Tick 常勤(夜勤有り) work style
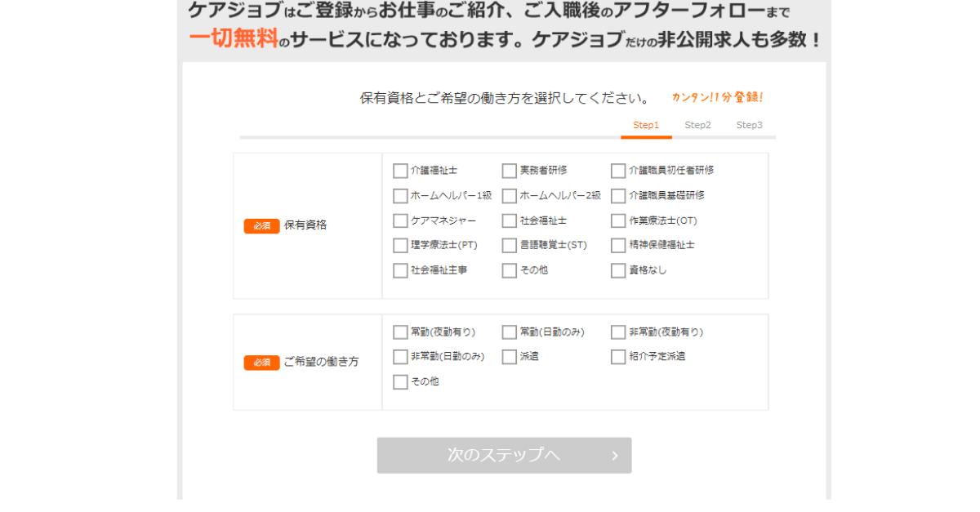This screenshot has width=980, height=512. (x=400, y=332)
